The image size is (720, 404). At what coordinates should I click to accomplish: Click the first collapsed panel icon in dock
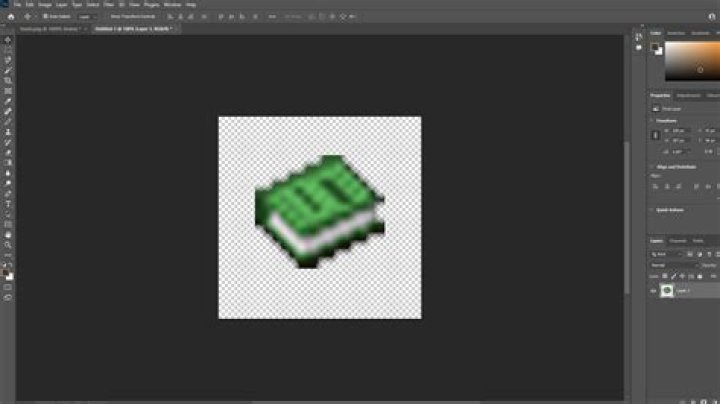point(639,37)
